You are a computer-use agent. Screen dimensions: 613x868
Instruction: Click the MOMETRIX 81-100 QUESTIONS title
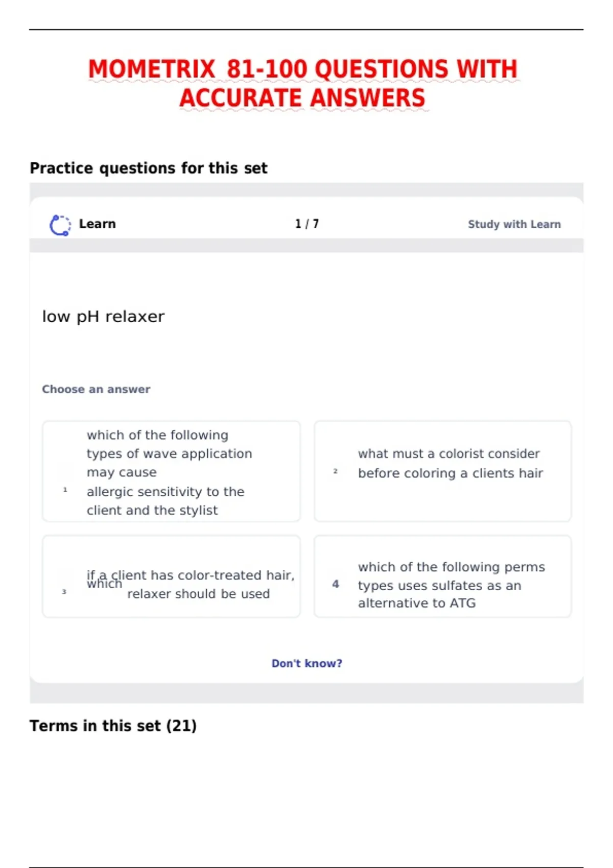click(303, 69)
